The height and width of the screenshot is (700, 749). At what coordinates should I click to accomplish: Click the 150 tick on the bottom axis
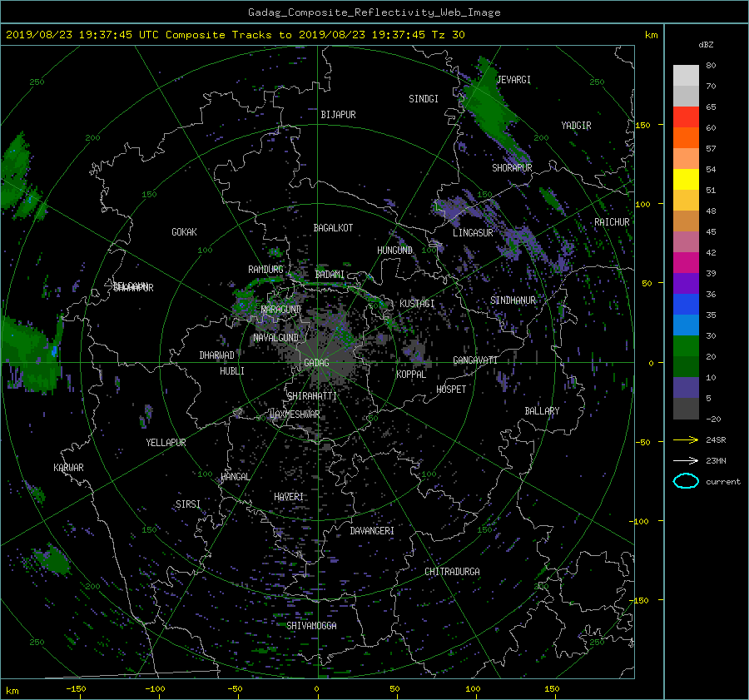552,688
